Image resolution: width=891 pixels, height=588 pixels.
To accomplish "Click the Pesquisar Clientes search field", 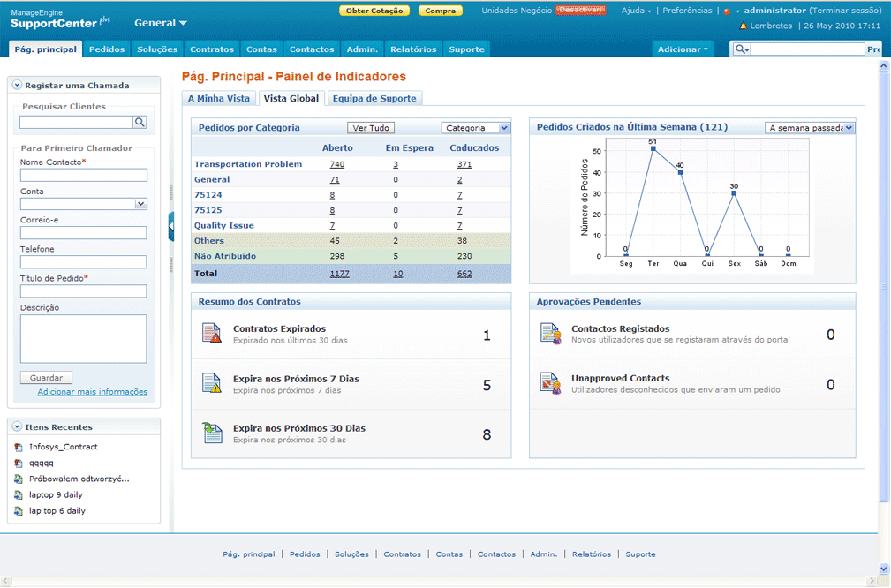I will pyautogui.click(x=76, y=122).
